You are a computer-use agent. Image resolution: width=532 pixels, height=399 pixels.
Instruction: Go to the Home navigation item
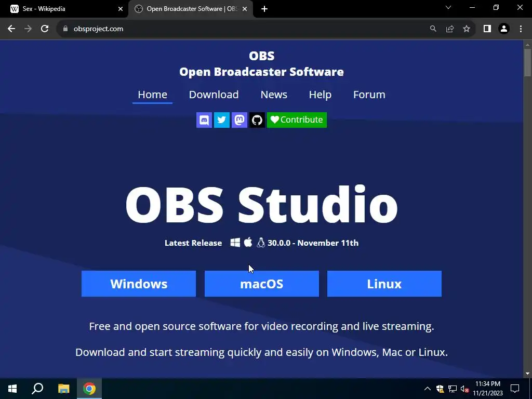pyautogui.click(x=152, y=95)
